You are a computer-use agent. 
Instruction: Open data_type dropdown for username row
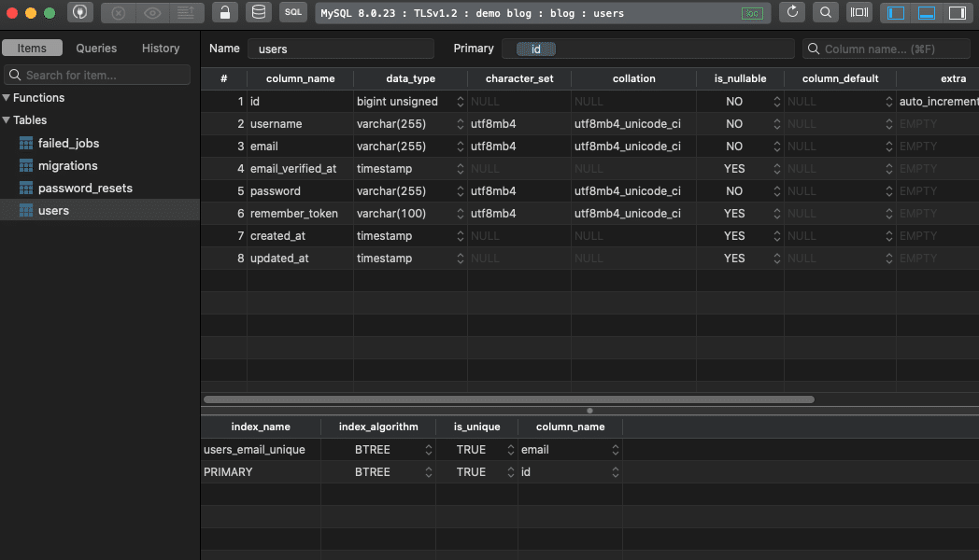[461, 123]
